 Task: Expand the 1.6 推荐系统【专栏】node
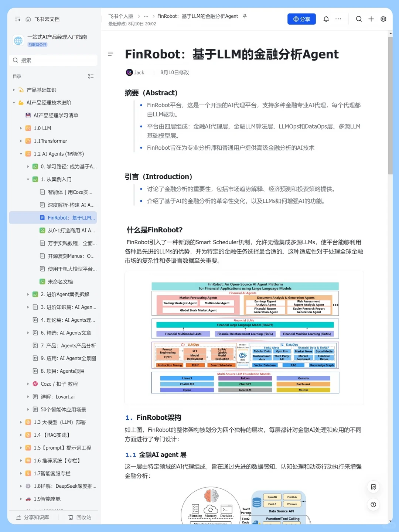click(x=21, y=461)
